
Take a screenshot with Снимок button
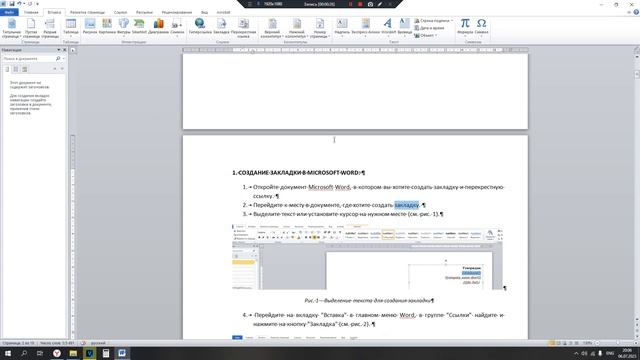click(x=177, y=27)
